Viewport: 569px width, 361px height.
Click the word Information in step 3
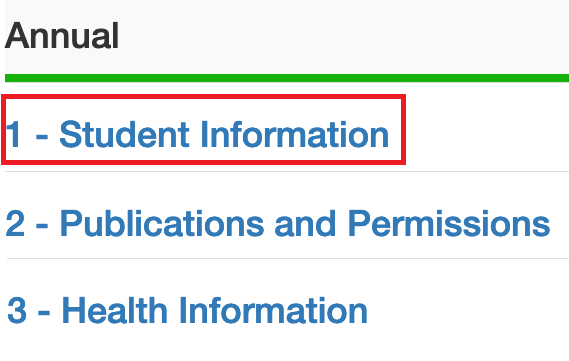(274, 310)
